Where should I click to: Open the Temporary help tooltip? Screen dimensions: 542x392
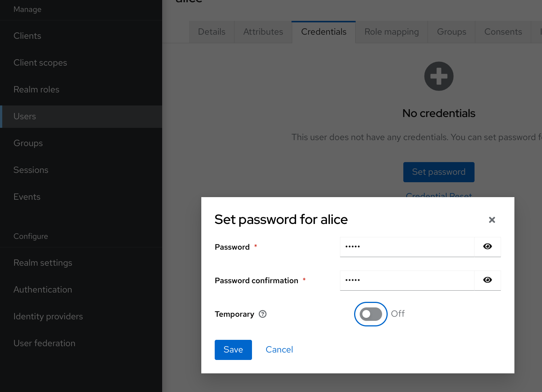(263, 314)
